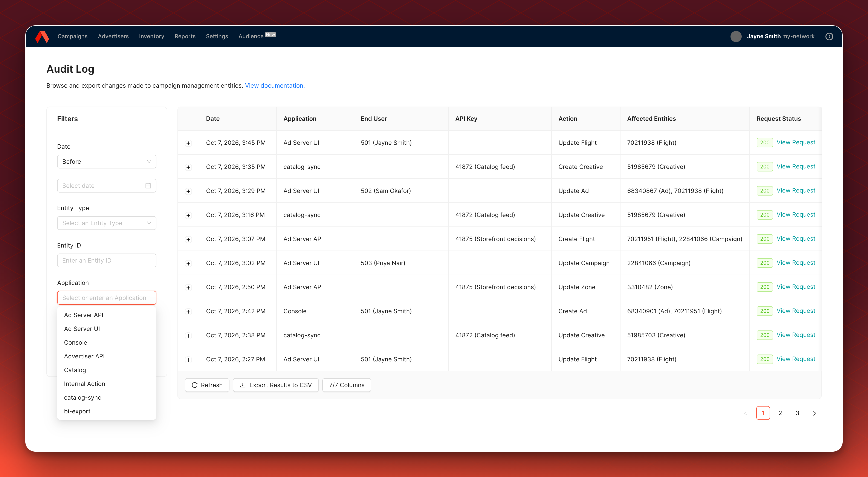
Task: Open the Audience nav item
Action: coord(251,36)
